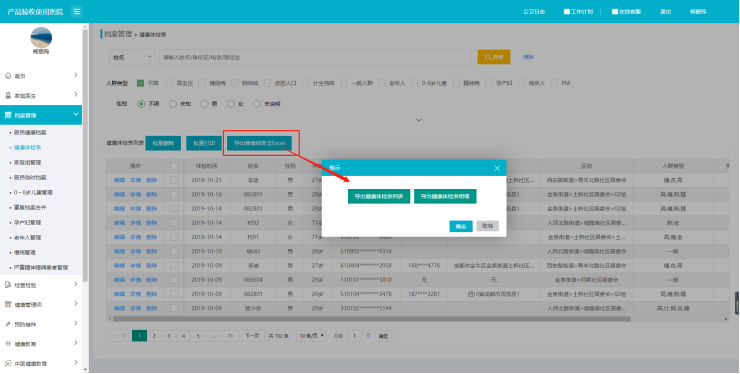The height and width of the screenshot is (374, 740).
Task: Click the 清除 link next to search
Action: pos(528,57)
